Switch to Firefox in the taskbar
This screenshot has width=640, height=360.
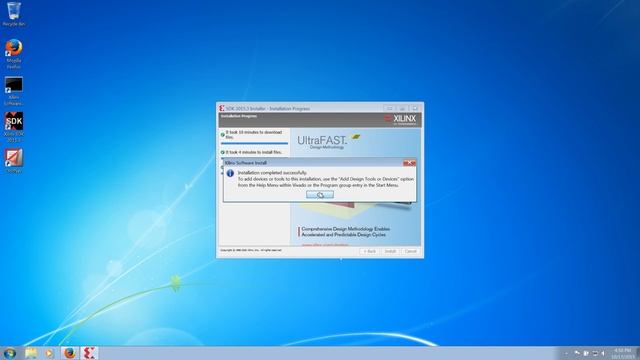pos(70,353)
